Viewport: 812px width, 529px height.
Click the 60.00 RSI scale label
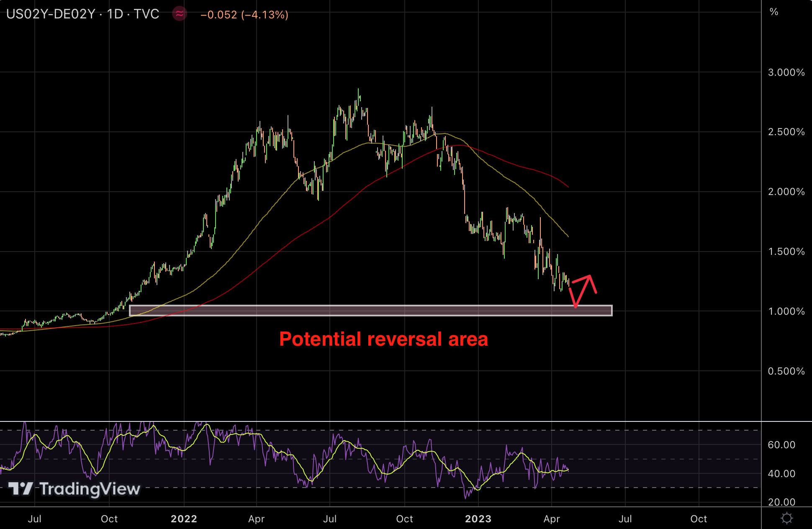click(781, 445)
